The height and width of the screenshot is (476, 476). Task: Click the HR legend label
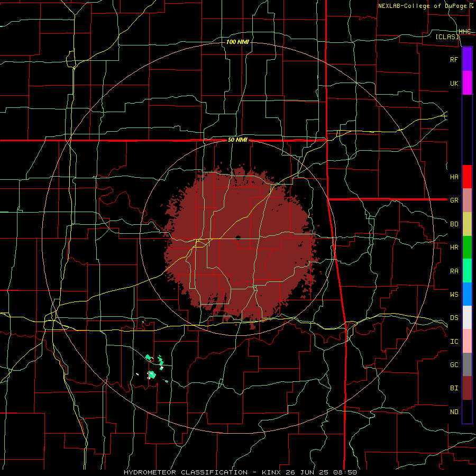pyautogui.click(x=454, y=248)
